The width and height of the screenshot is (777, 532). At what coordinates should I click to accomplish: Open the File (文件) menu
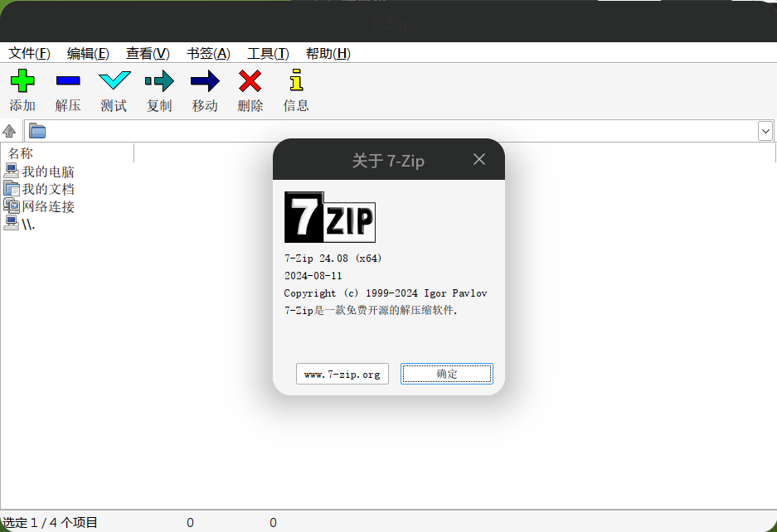point(29,53)
